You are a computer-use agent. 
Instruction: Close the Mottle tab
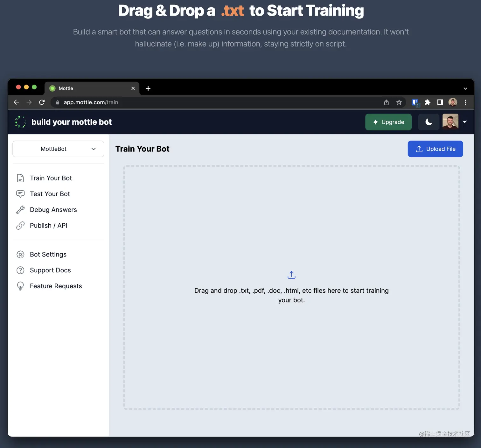pyautogui.click(x=133, y=88)
